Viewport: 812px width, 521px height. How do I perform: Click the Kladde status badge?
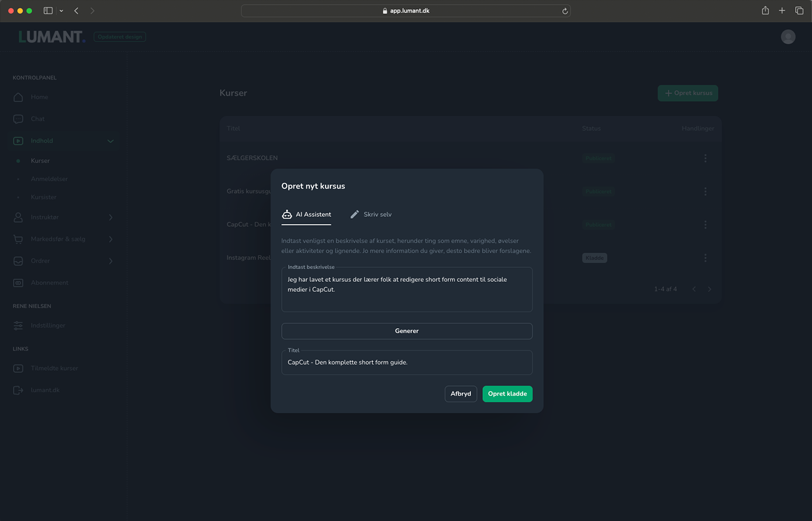click(595, 258)
